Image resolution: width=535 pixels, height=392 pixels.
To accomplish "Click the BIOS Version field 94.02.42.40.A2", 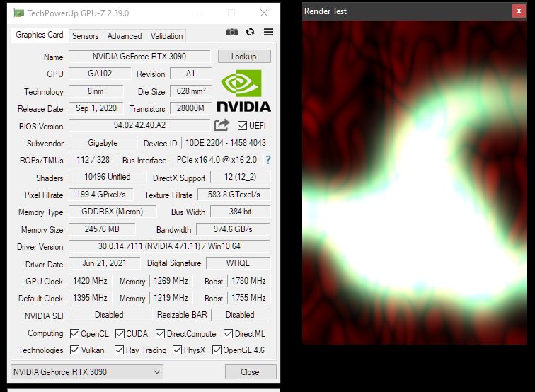I will (139, 125).
